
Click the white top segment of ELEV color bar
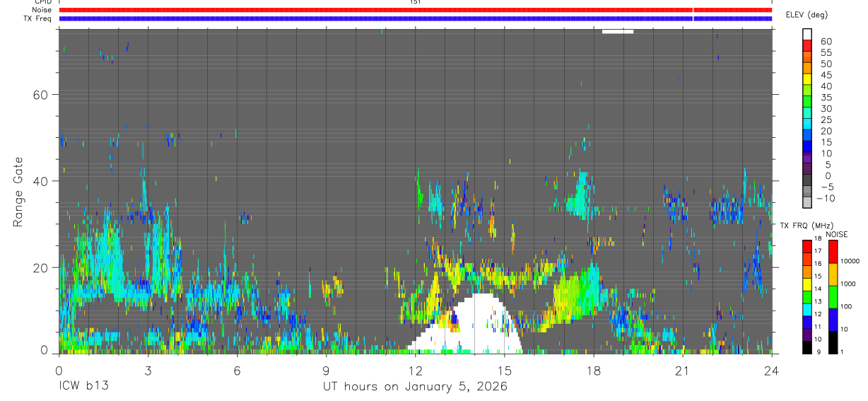tap(807, 34)
